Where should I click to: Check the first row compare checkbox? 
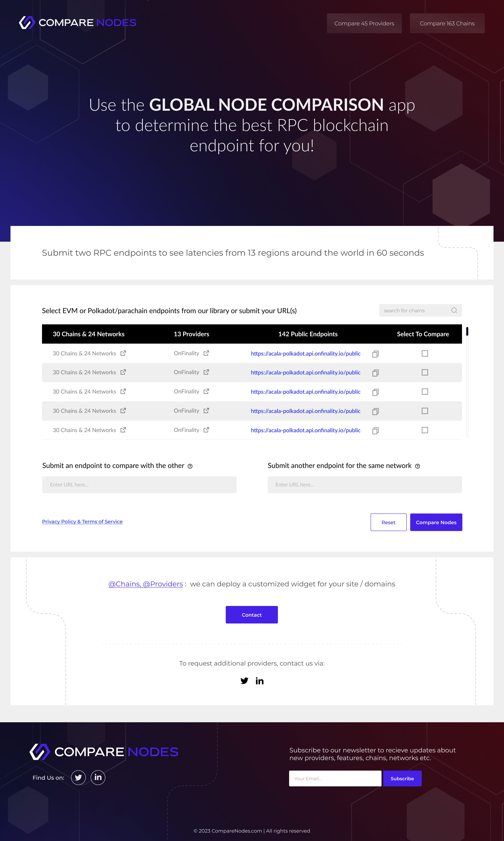(x=425, y=353)
